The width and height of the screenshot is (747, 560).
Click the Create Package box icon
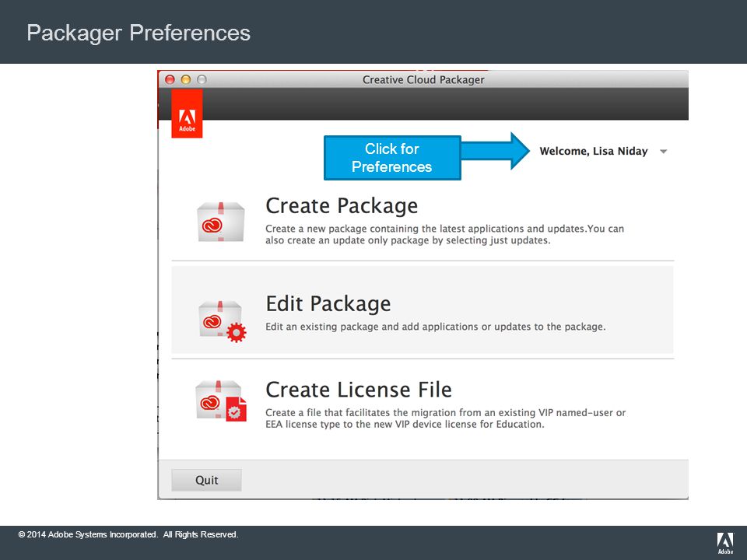click(x=220, y=222)
